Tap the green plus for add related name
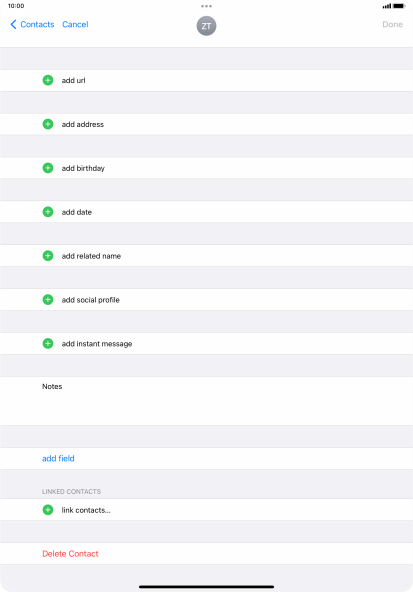Viewport: 413px width, 592px height. click(48, 256)
